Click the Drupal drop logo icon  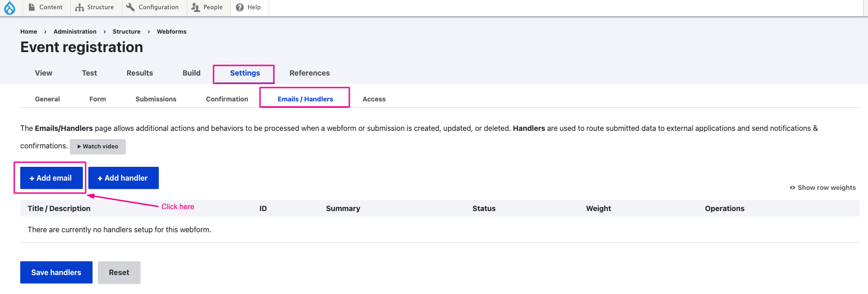[10, 7]
